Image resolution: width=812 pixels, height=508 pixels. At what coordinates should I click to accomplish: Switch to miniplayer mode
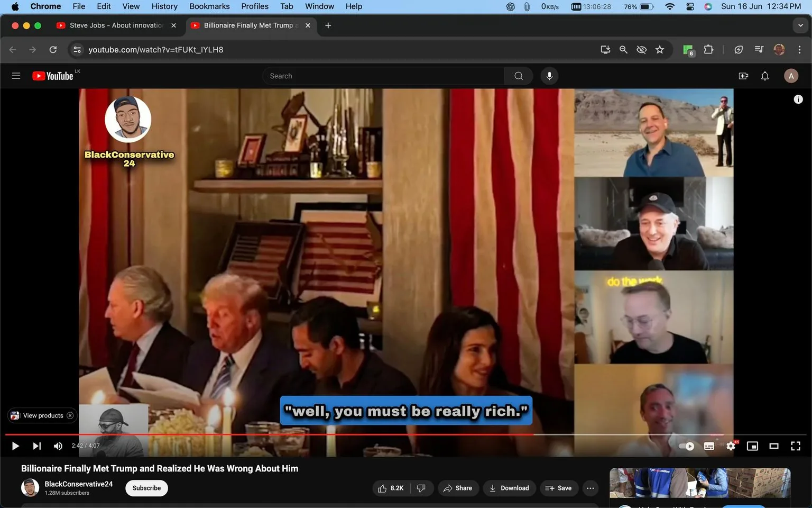(x=752, y=446)
